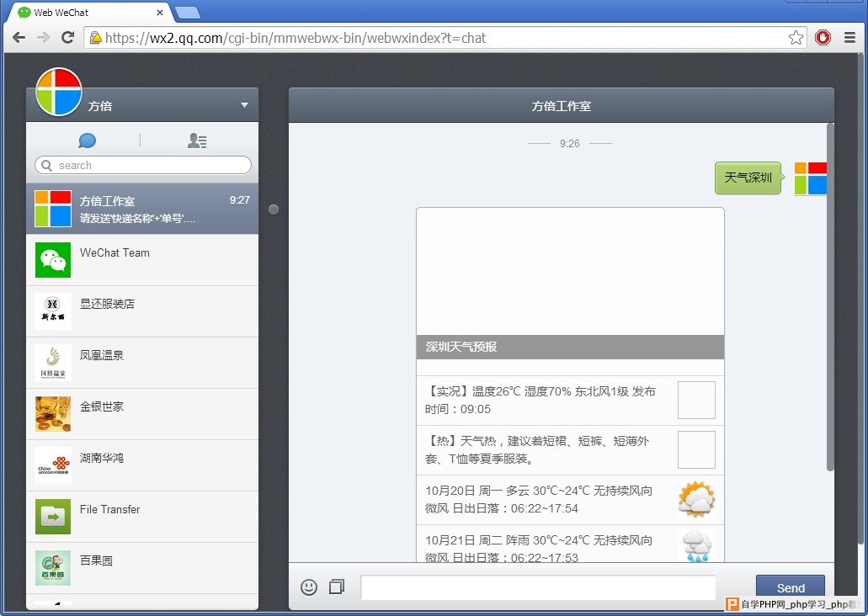Open the chats list tab icon
Screen dimensions: 868x616
point(87,141)
